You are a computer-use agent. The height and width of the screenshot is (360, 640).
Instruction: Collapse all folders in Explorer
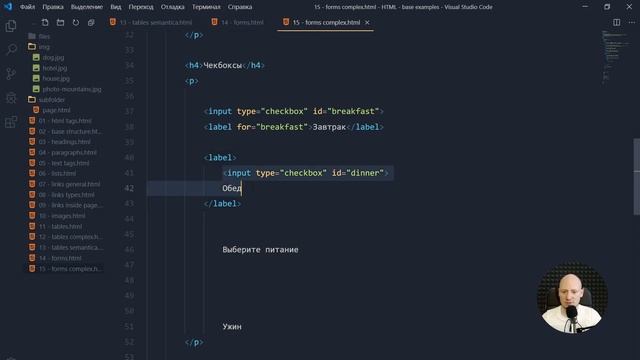91,22
